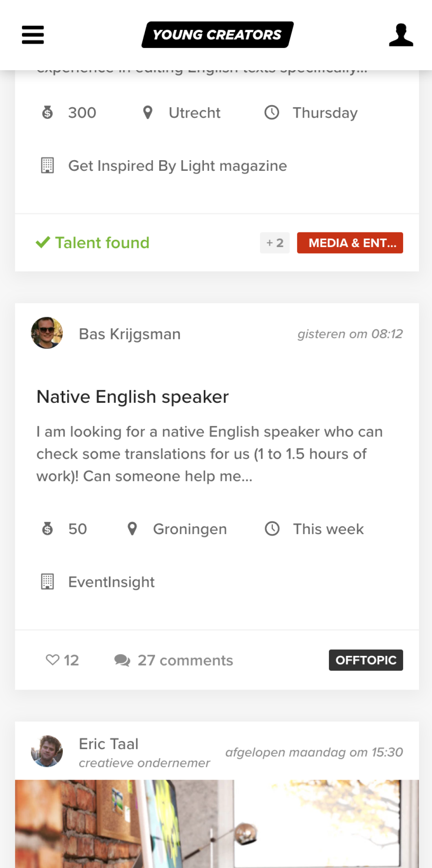Viewport: 432px width, 868px height.
Task: Tap the Young Creators logo
Action: [x=217, y=35]
